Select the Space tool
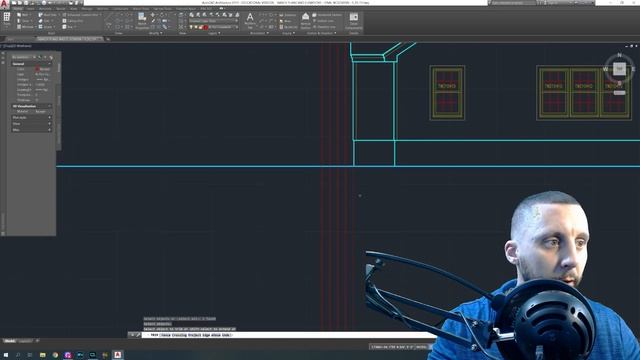The height and width of the screenshot is (360, 640). click(x=47, y=27)
